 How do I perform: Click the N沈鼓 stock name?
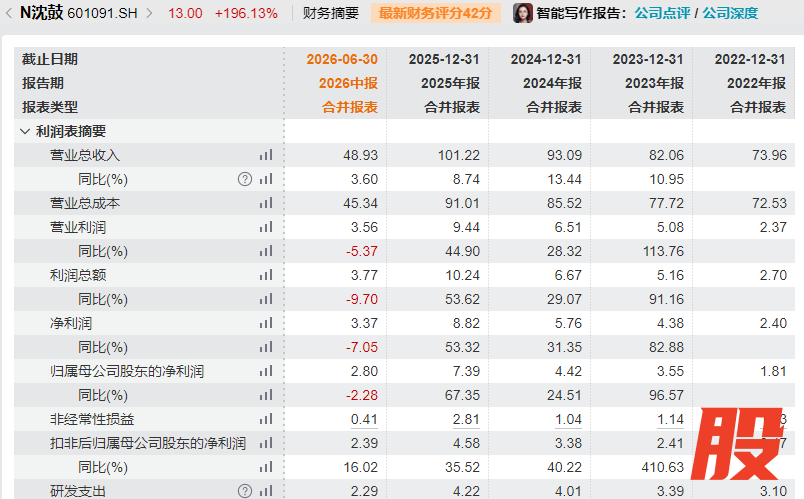point(42,13)
